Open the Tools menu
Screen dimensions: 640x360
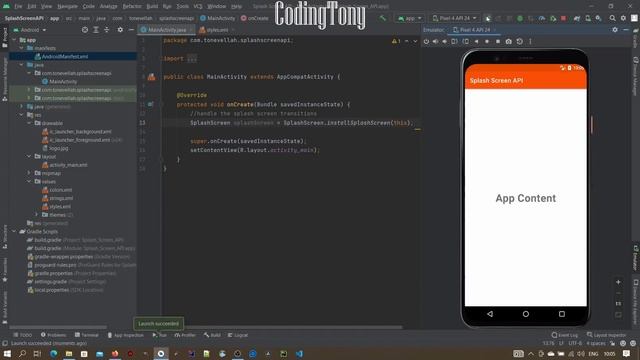(x=182, y=7)
